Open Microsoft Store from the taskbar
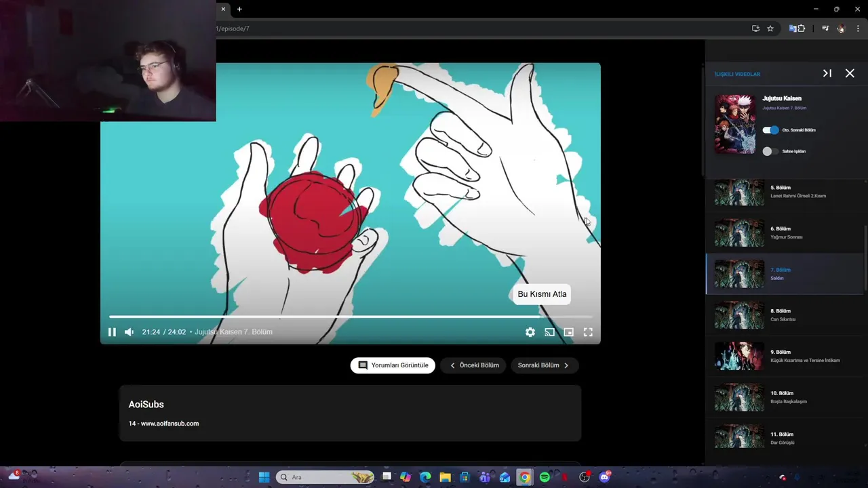 (x=465, y=477)
